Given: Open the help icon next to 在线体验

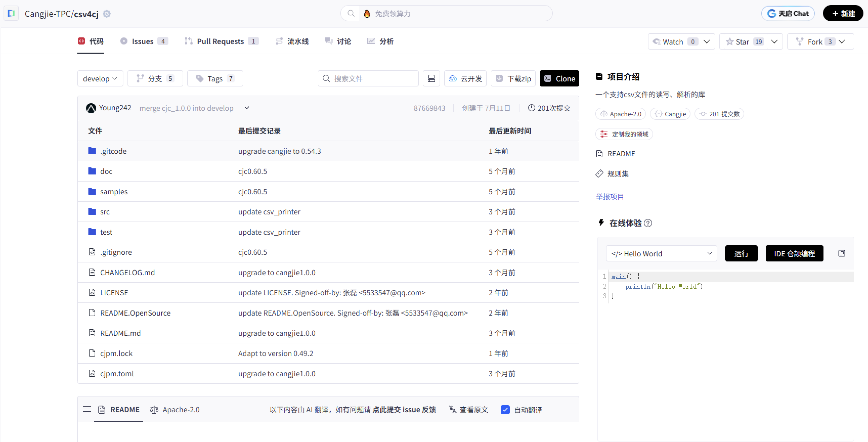Looking at the screenshot, I should coord(648,223).
